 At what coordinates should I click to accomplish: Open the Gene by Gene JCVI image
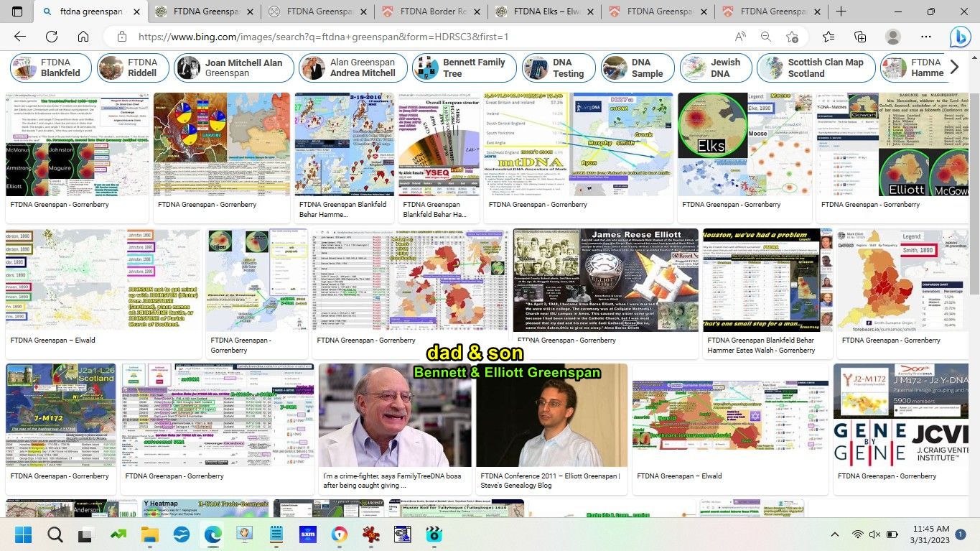(x=902, y=415)
